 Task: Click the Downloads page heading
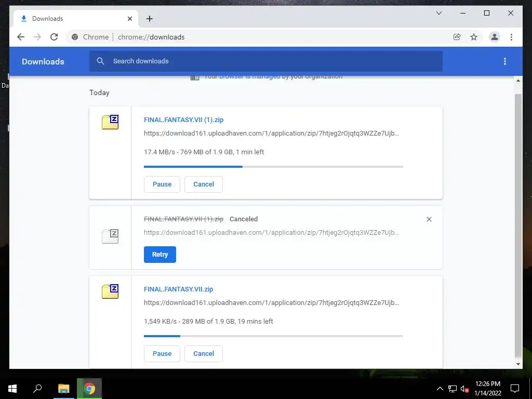coord(43,61)
